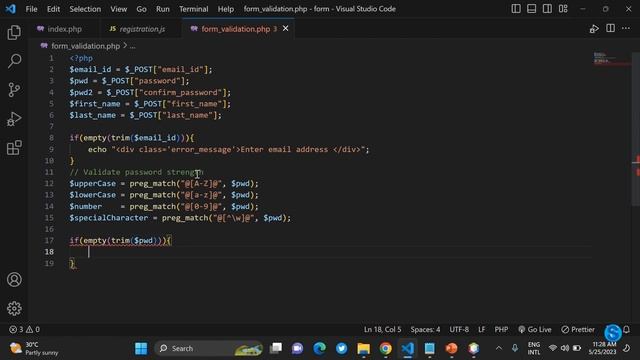Split the editor to the right

pyautogui.click(x=610, y=28)
